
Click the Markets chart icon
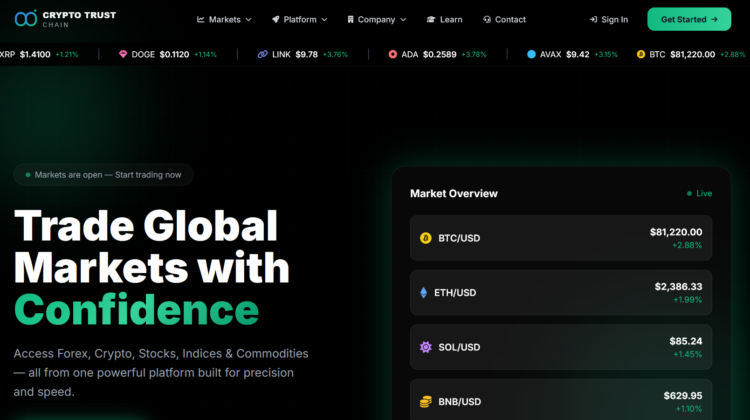click(x=201, y=20)
